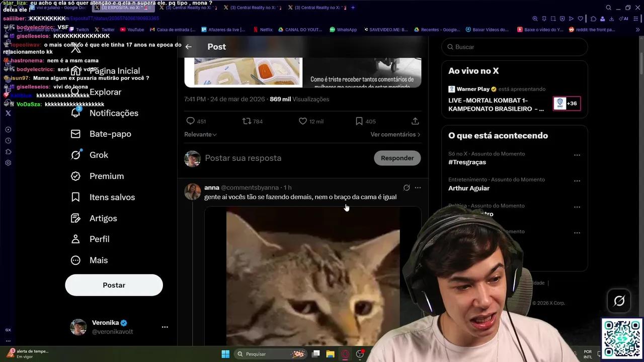This screenshot has width=644, height=362.
Task: Expand the Mais menu
Action: 89,260
